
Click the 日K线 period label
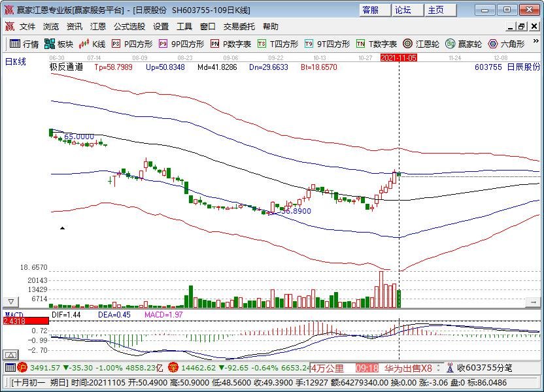pyautogui.click(x=16, y=62)
